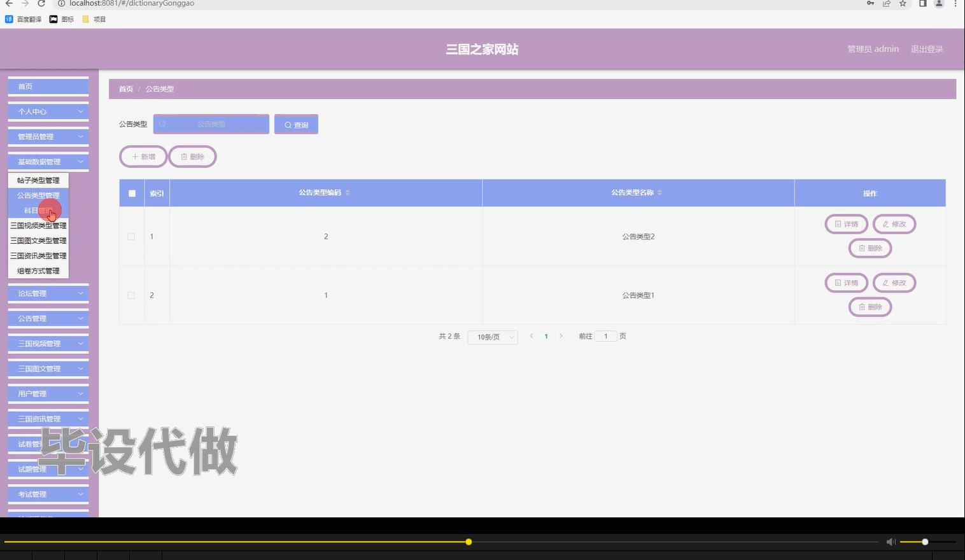Click the plus icon on the 新增 button
The width and height of the screenshot is (965, 560).
136,156
